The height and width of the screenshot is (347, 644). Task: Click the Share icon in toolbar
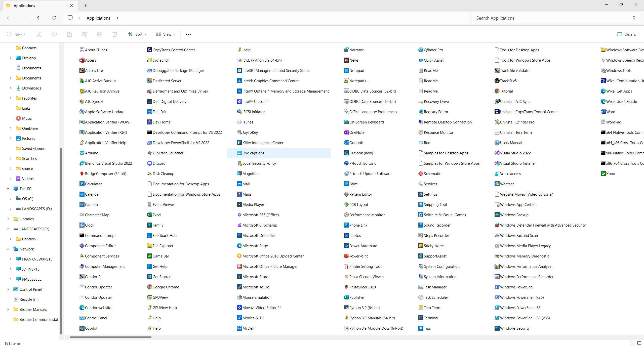click(99, 34)
